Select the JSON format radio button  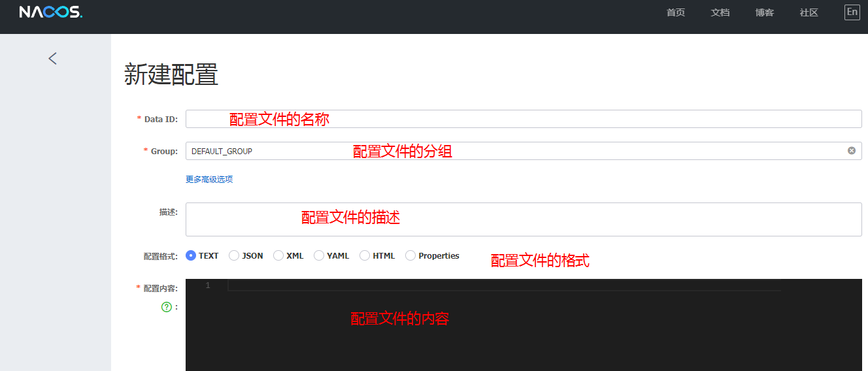[x=234, y=256]
